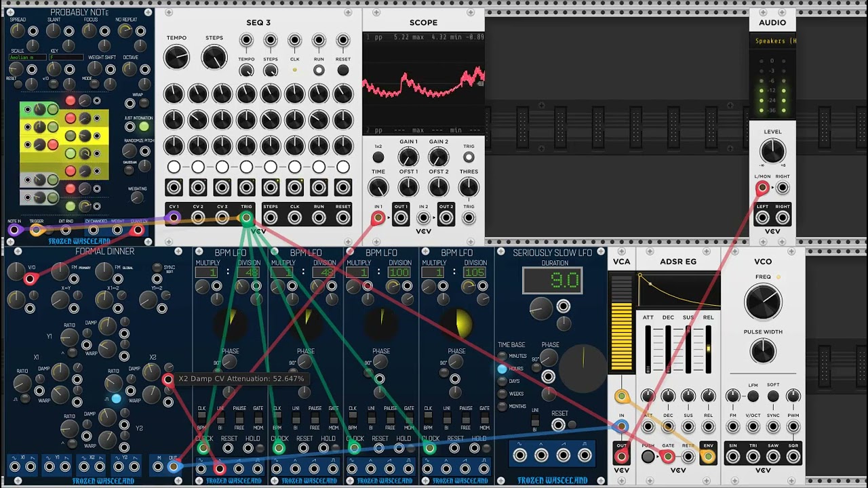
Task: Click the GATE input jack on ADSR EG
Action: [x=668, y=456]
